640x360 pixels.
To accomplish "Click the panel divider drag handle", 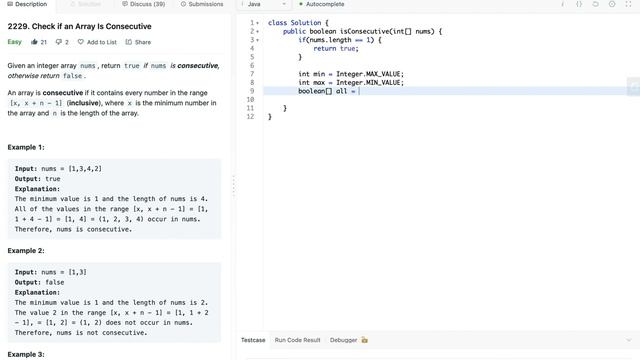I will point(233,187).
